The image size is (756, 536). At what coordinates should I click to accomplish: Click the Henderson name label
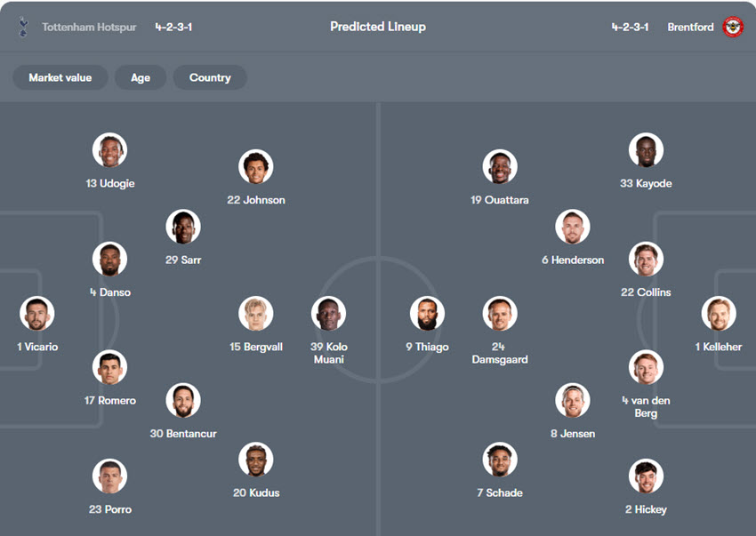pos(573,260)
